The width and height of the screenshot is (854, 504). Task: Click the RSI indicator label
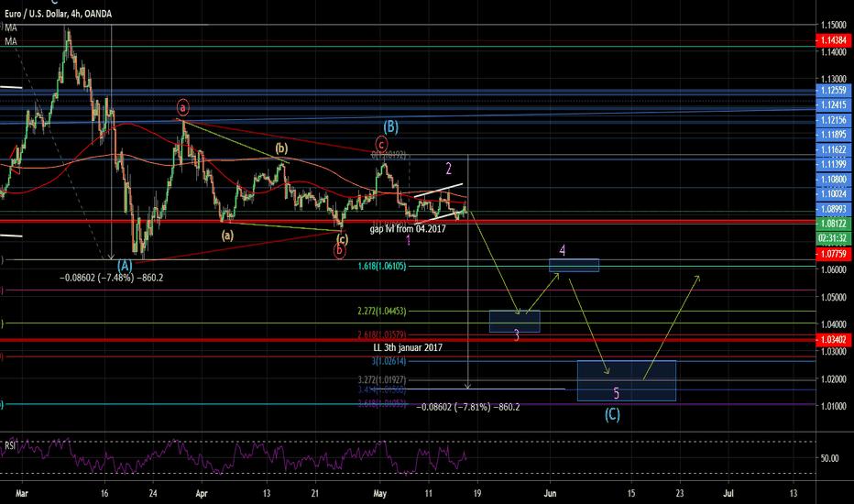point(10,445)
